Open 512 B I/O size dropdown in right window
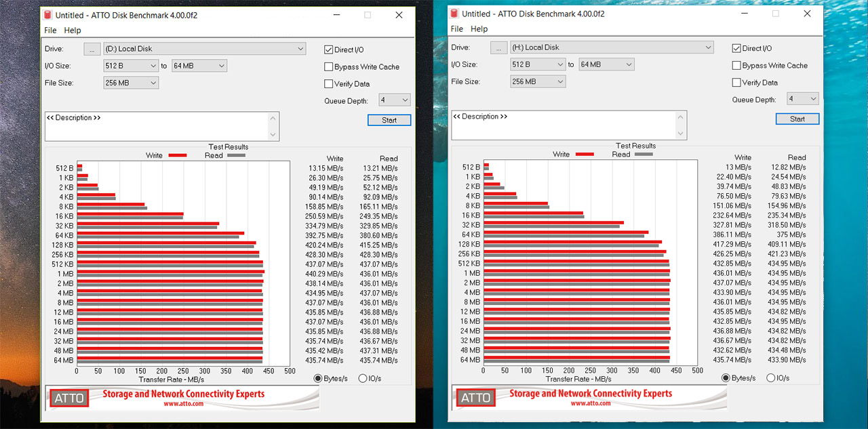 coord(538,64)
